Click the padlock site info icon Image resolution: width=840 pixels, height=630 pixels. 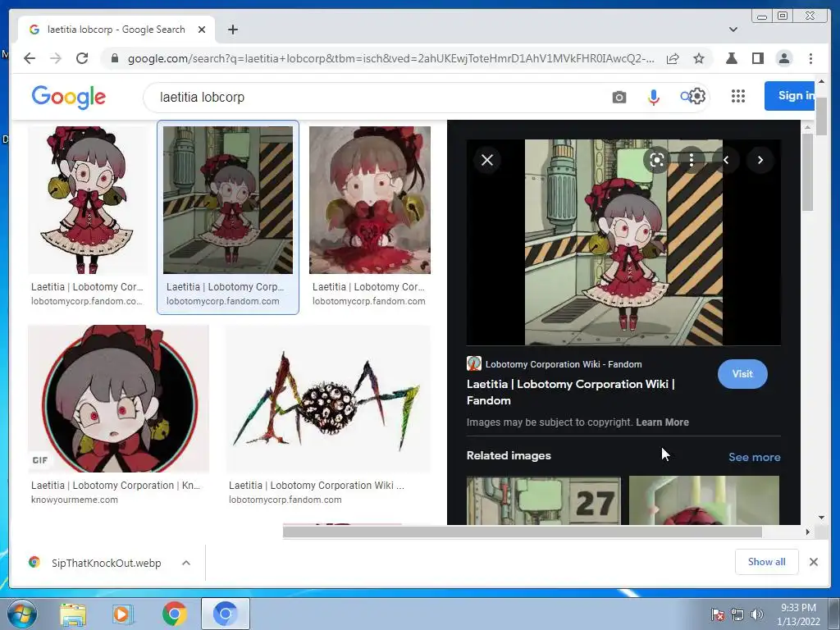click(x=114, y=58)
